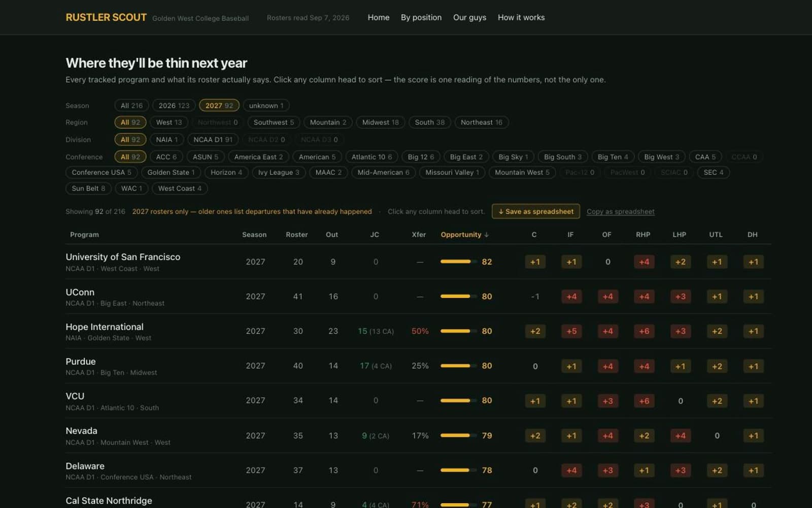Open the How it works page
Viewport: 812px width, 508px height.
click(x=521, y=17)
